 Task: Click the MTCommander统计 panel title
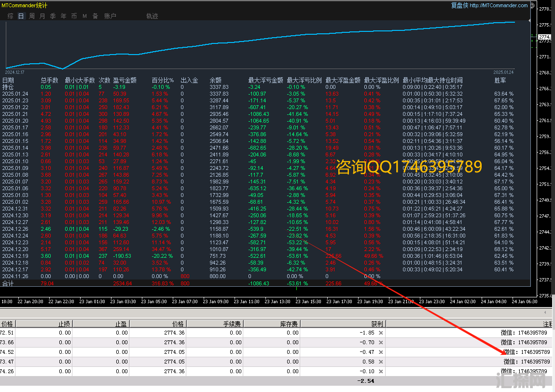tap(24, 5)
